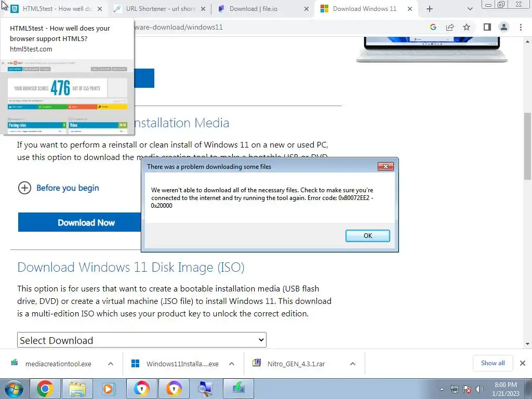Click the page vertical scrollbar thumb
The image size is (532, 399).
click(528, 146)
